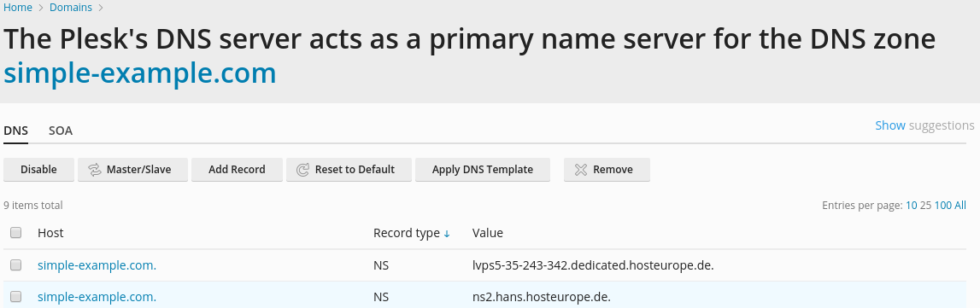Viewport: 980px width, 308px height.
Task: Click the Remove X icon
Action: [581, 170]
